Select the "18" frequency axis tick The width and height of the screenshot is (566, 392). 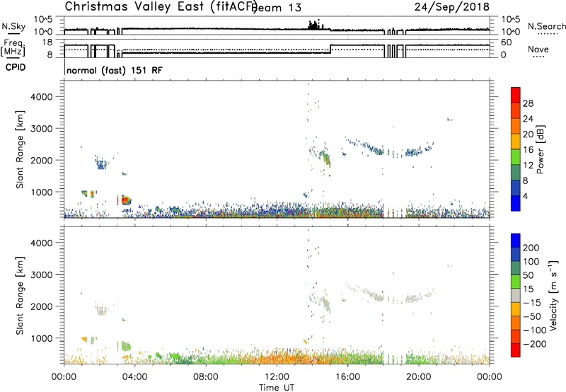47,42
